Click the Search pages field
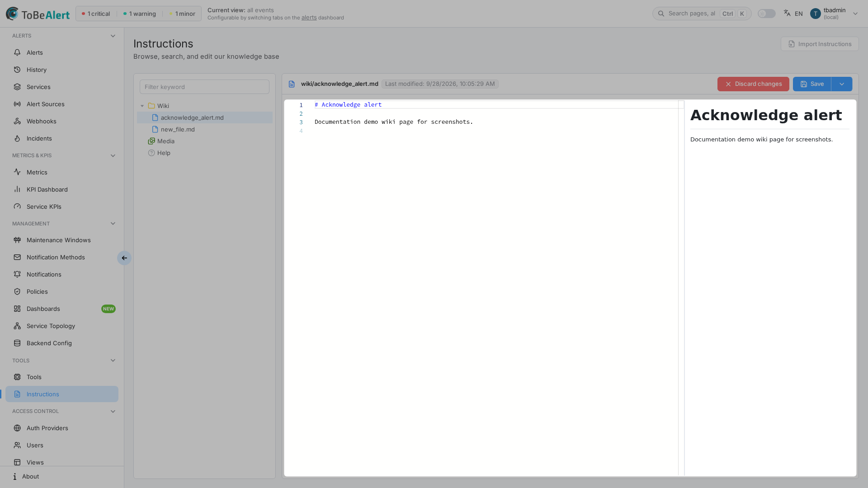 point(702,14)
